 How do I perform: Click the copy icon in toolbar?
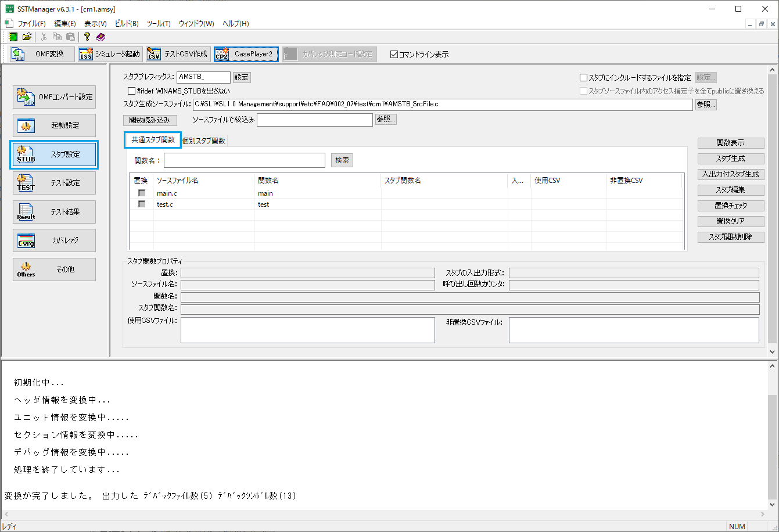[x=57, y=37]
